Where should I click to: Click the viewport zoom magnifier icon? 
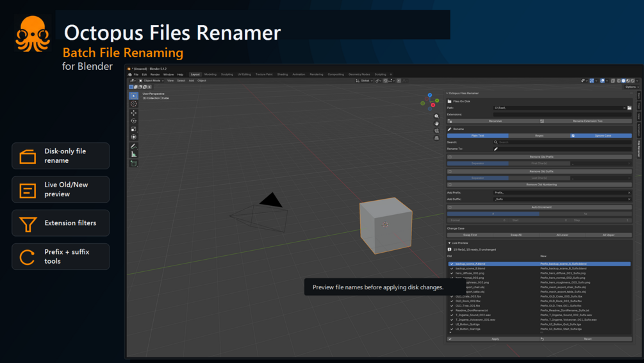(x=436, y=116)
